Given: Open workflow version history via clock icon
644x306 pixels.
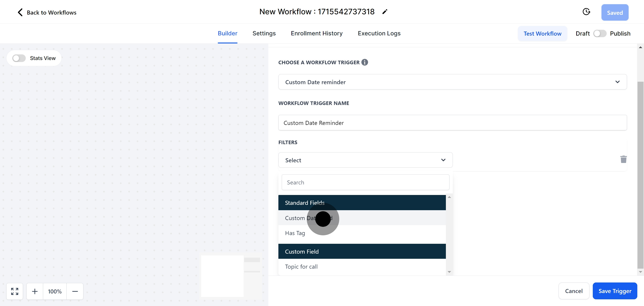Looking at the screenshot, I should pos(587,11).
